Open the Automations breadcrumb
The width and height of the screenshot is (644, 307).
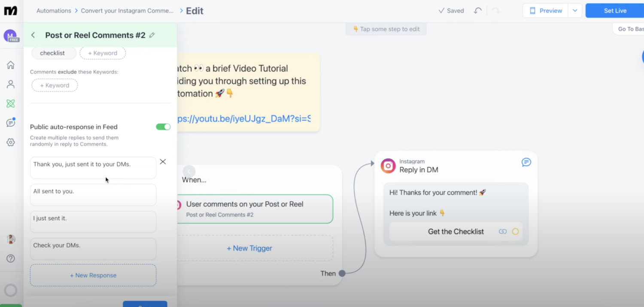coord(53,10)
